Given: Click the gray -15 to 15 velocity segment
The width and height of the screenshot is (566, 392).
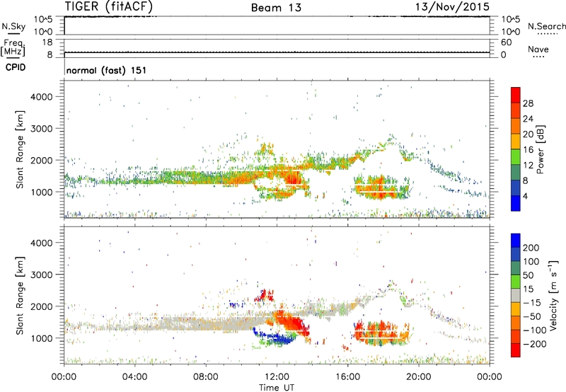Looking at the screenshot, I should tap(516, 295).
